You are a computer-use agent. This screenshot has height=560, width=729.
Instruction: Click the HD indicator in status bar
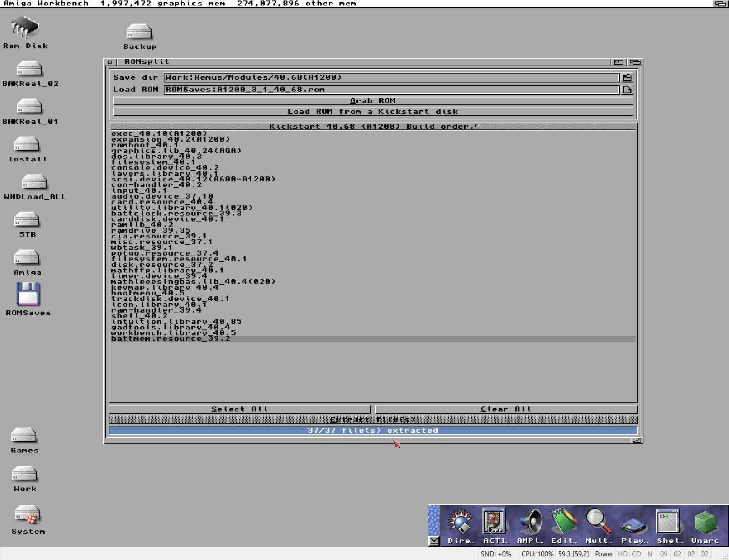[622, 554]
